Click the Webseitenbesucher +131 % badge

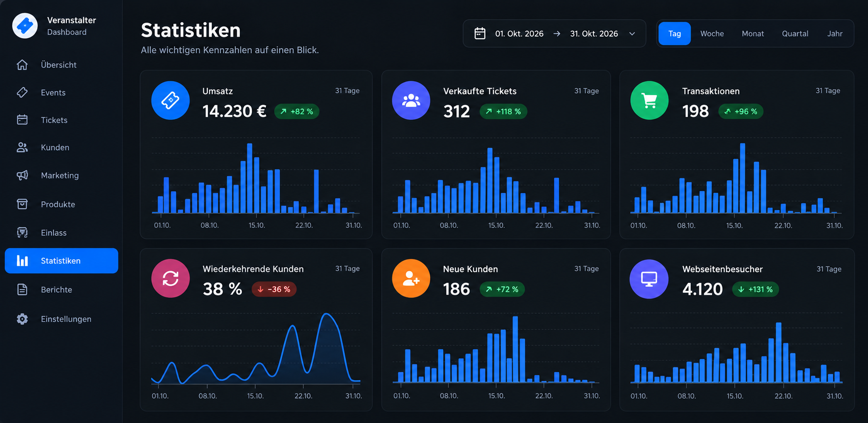756,289
